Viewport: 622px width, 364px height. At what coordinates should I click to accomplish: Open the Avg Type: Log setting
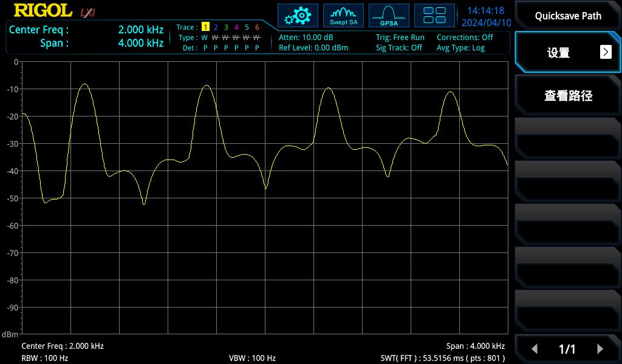[460, 48]
